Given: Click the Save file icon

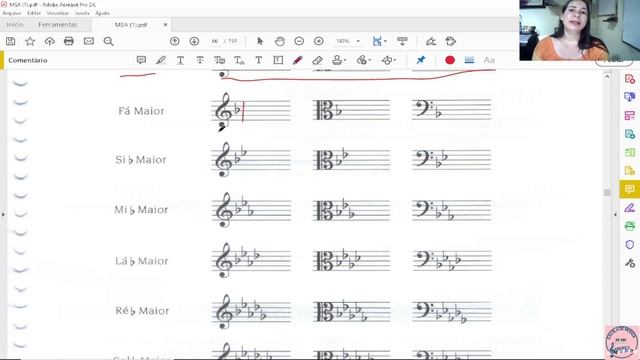Looking at the screenshot, I should pyautogui.click(x=11, y=41).
